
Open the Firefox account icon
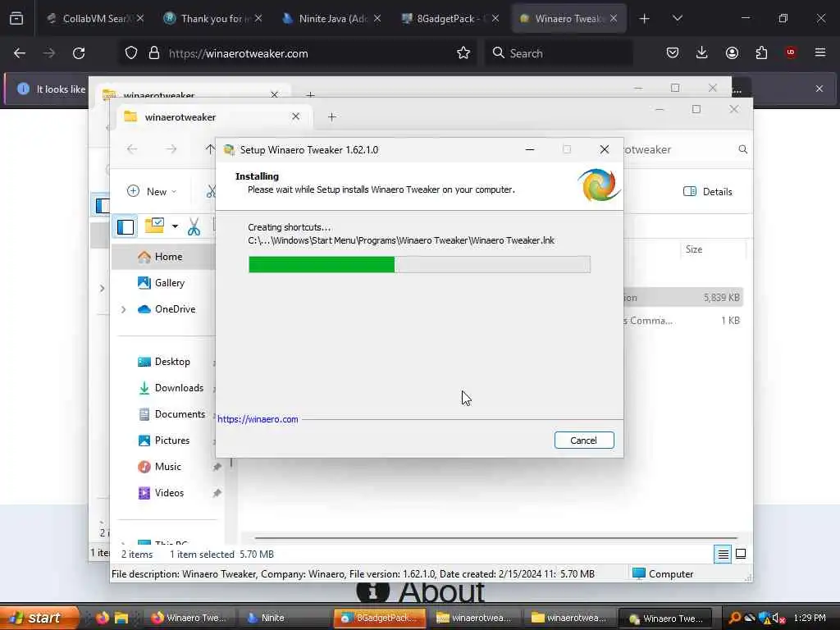tap(732, 52)
